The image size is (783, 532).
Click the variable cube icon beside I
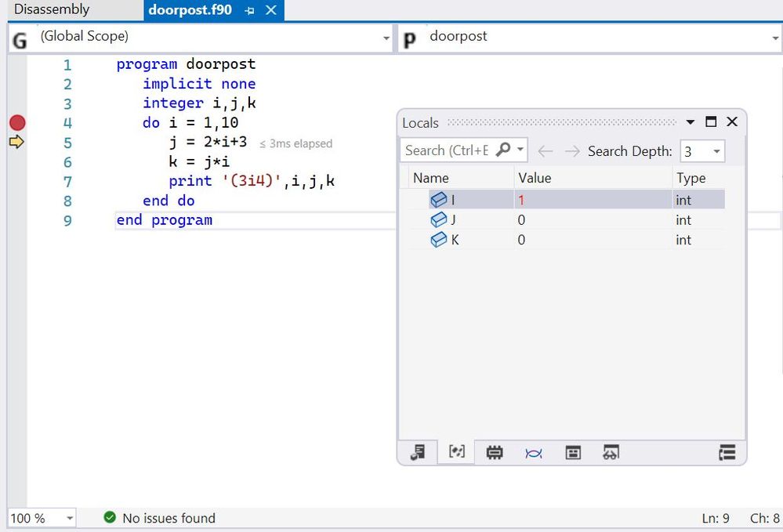438,200
